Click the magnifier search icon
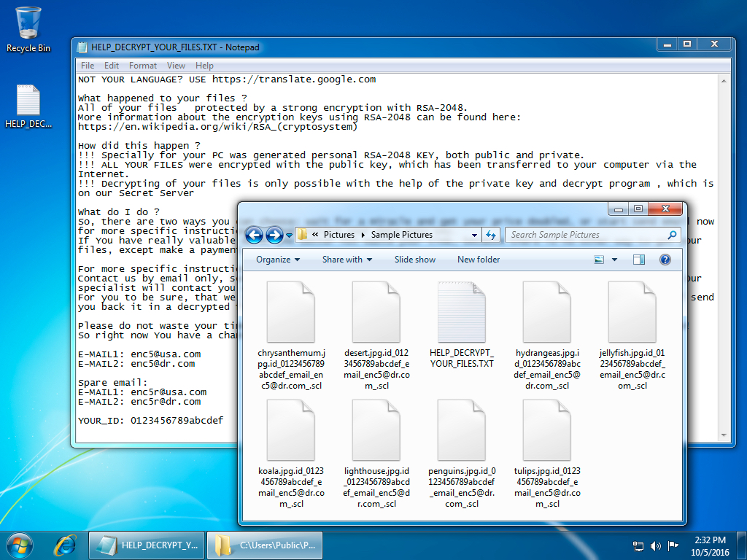Screen dimensions: 747x560 672,235
